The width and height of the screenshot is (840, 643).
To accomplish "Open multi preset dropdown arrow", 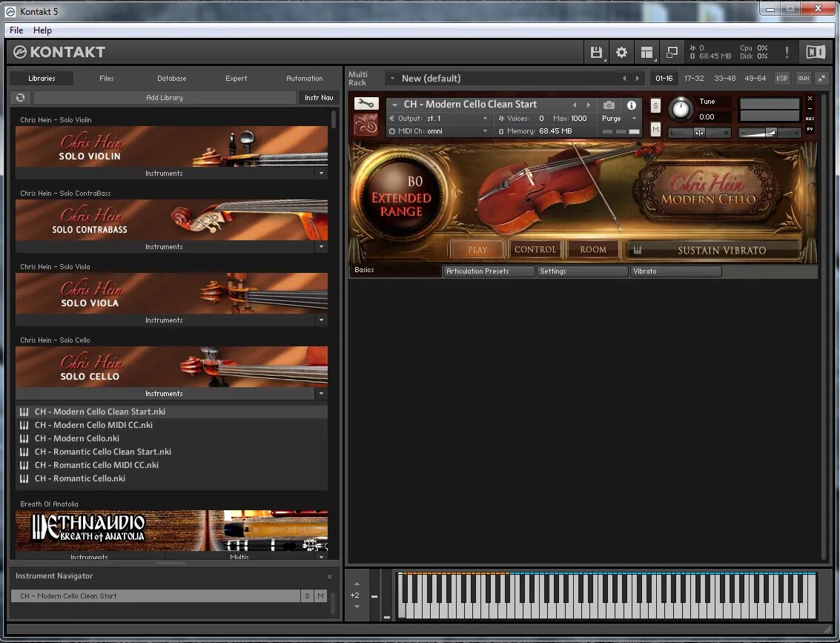I will tap(392, 78).
